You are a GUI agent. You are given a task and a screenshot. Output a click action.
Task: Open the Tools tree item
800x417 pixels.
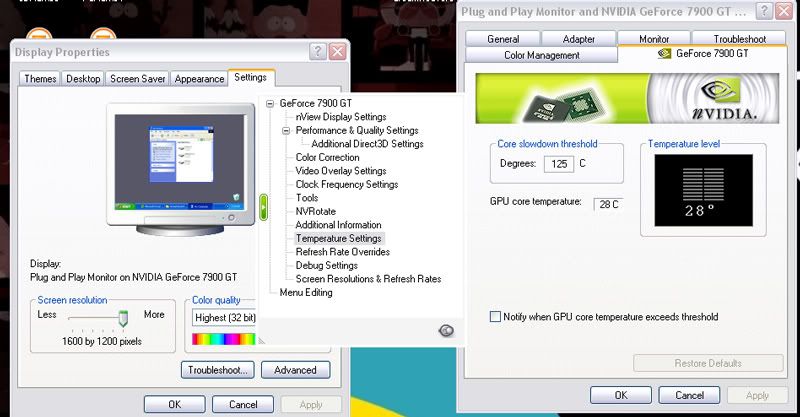click(307, 198)
